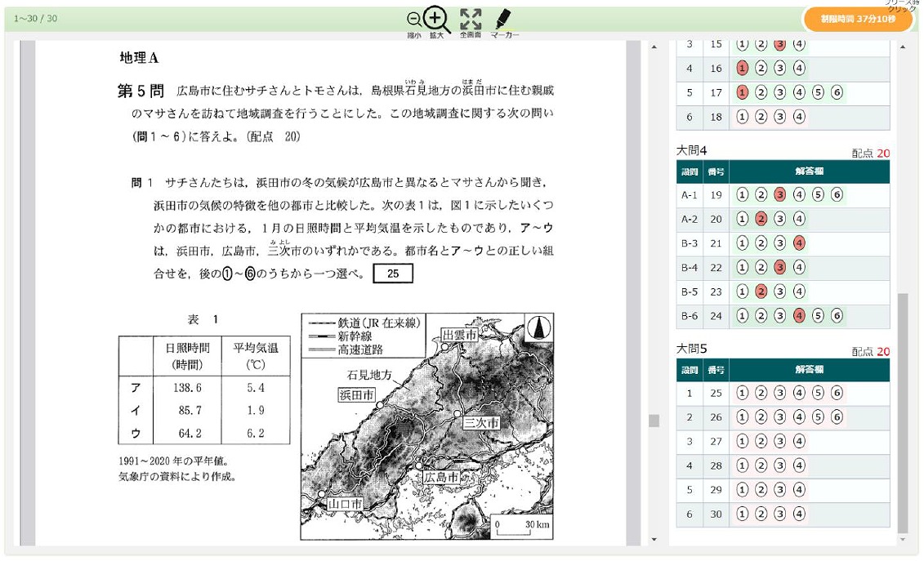The image size is (924, 561).
Task: Select option 2 for question number 27
Action: [x=761, y=442]
